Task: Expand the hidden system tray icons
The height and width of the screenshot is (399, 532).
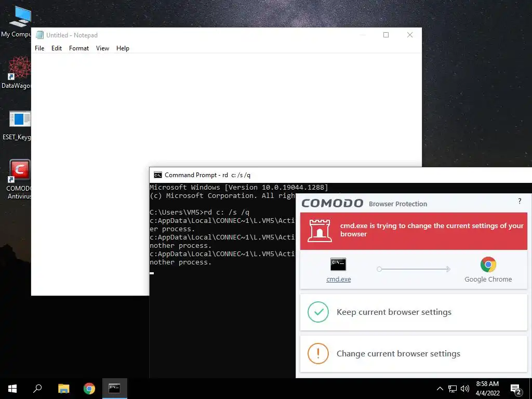Action: [x=440, y=389]
